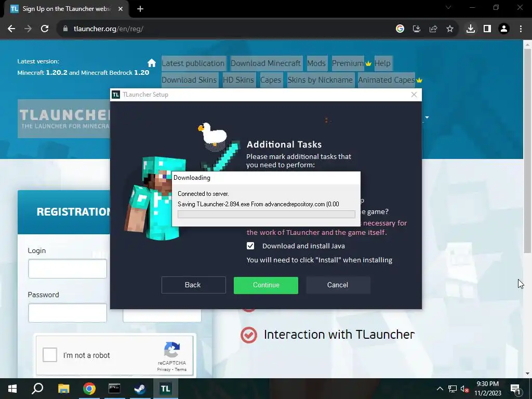Open the Latest publication menu item

tap(193, 63)
